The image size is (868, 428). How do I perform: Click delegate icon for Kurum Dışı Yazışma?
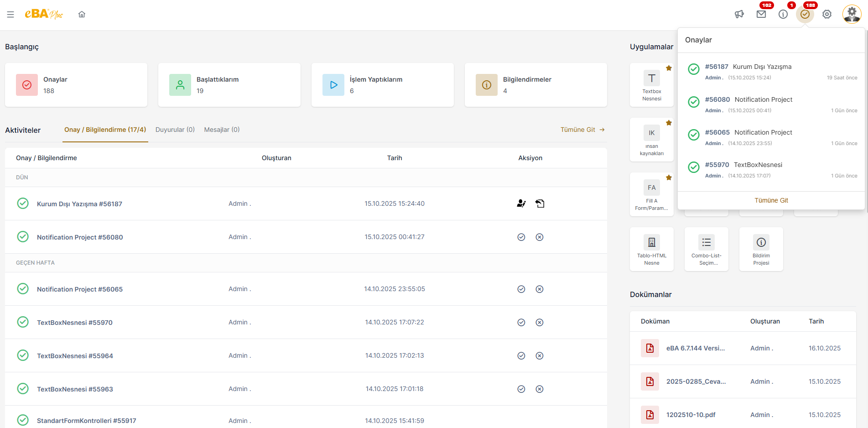(521, 204)
